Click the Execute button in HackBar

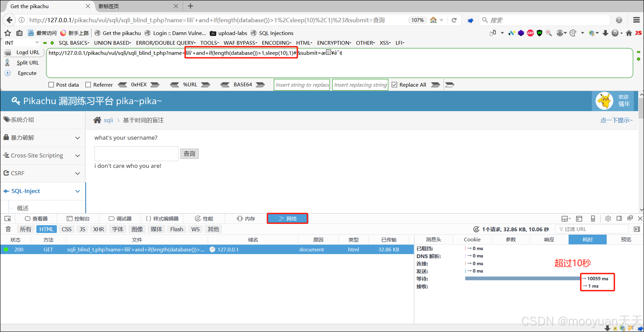[x=27, y=73]
